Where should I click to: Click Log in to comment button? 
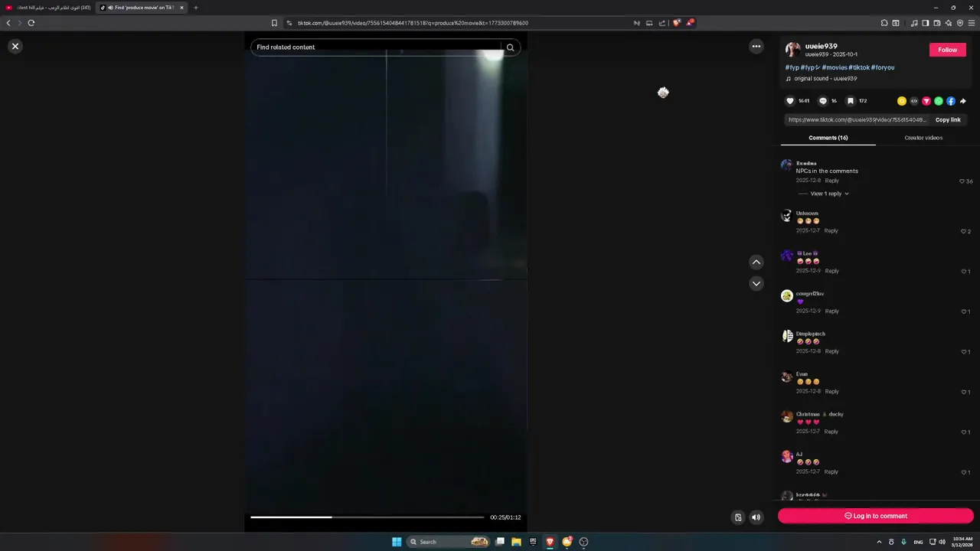[x=876, y=516]
